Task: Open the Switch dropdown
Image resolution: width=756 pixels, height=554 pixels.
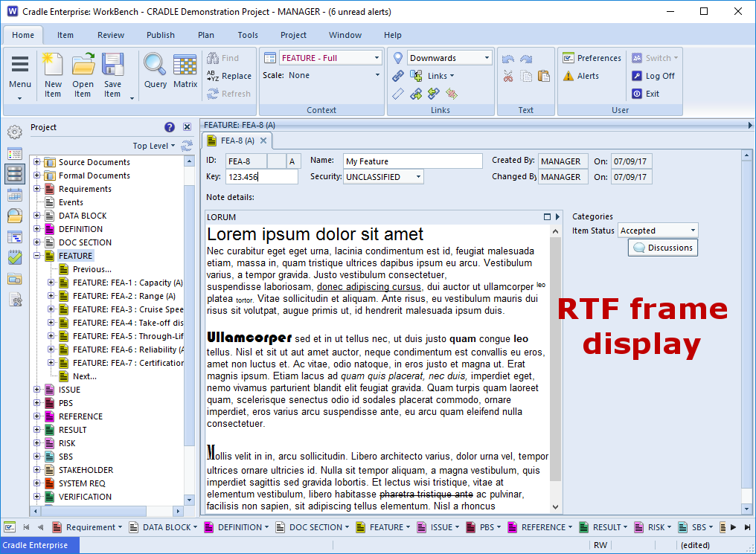Action: pyautogui.click(x=655, y=58)
